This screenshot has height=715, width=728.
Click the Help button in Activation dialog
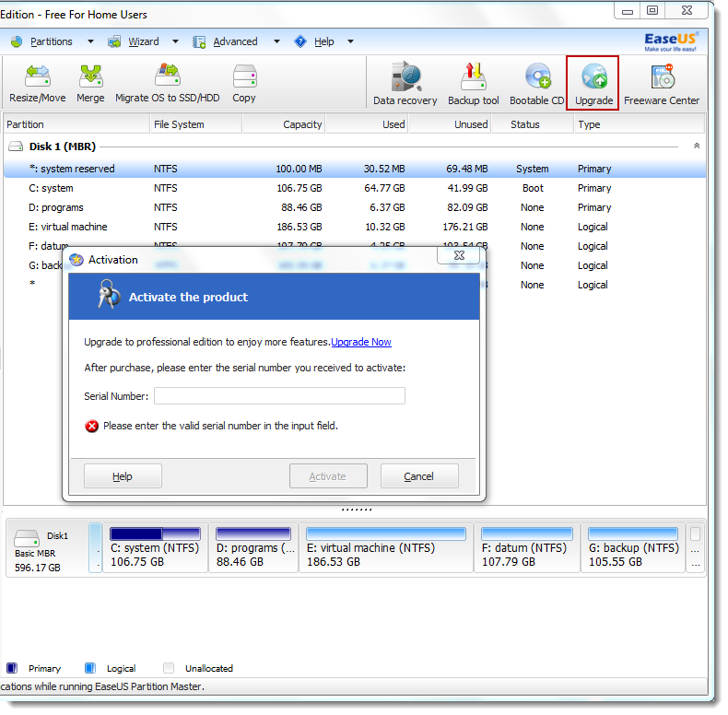(x=123, y=476)
